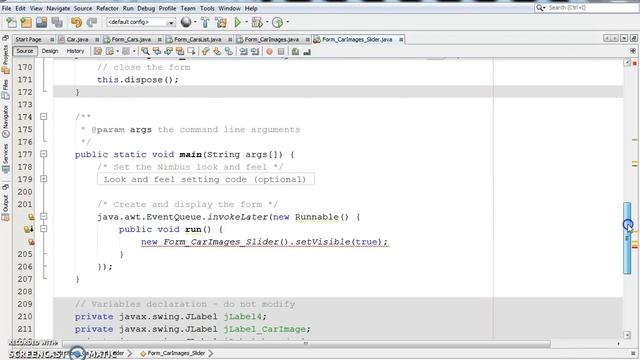The height and width of the screenshot is (360, 640).
Task: Click the Shift Line Right icon
Action: coord(255,51)
